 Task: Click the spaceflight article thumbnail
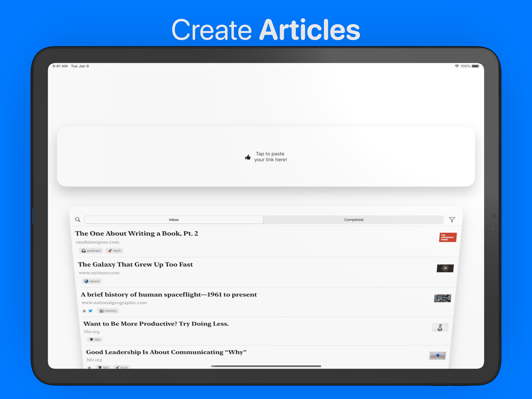click(x=443, y=298)
